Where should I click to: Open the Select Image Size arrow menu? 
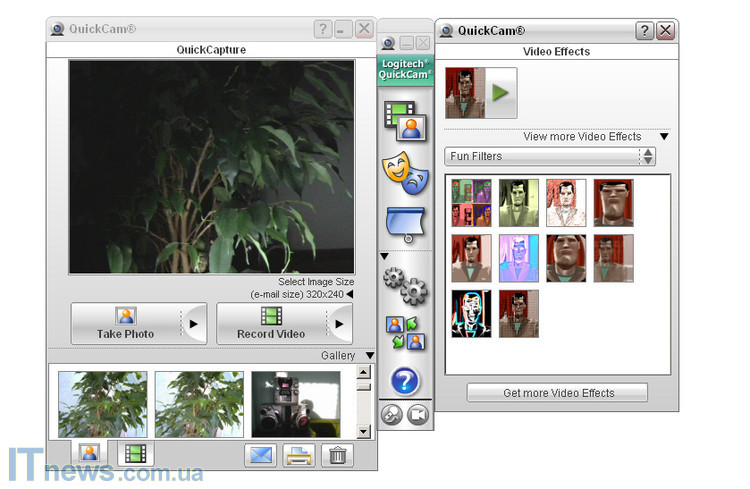point(349,294)
